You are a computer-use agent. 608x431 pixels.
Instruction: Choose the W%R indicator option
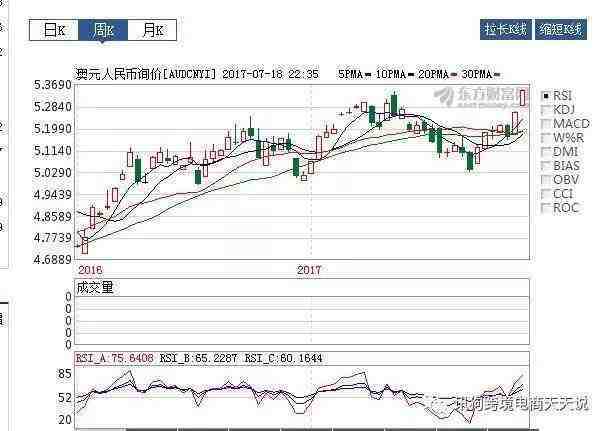coord(546,138)
